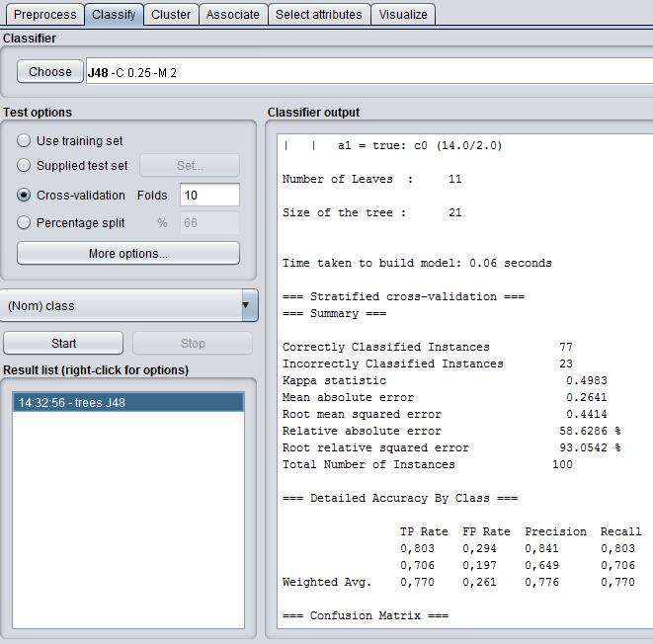Open the Cluster tab

click(x=171, y=15)
